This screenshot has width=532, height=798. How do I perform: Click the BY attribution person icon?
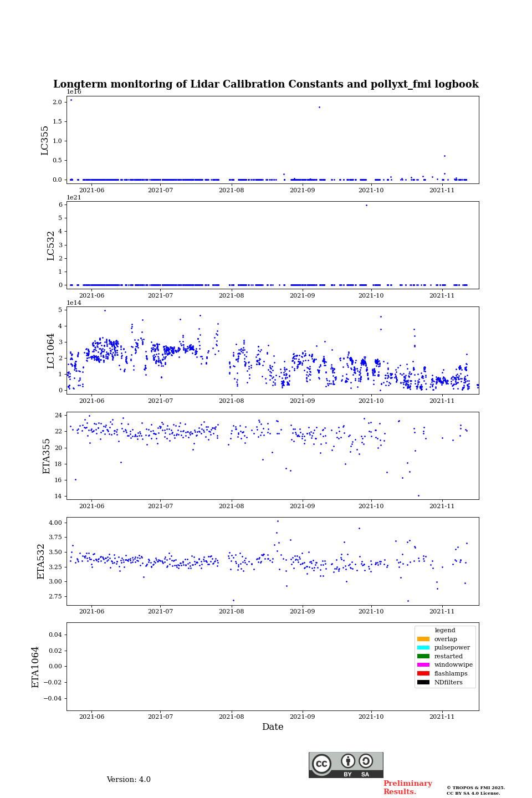coord(348,761)
